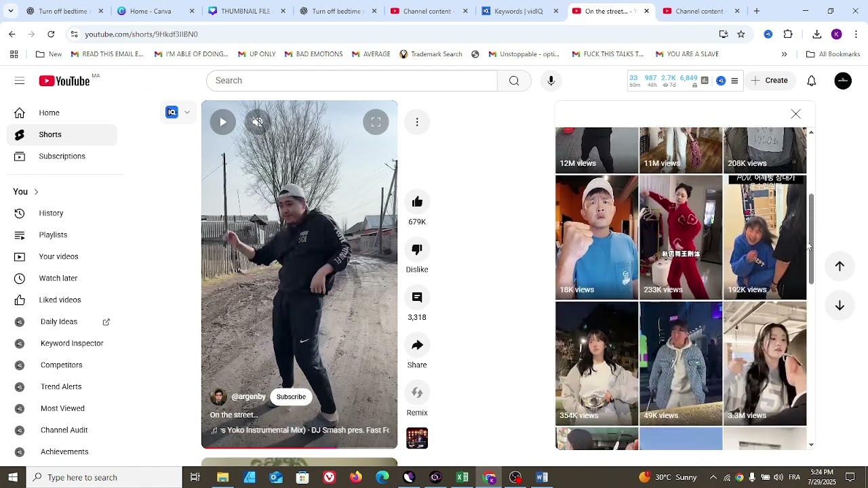The image size is (868, 488).
Task: Open the comments icon showing 3,318
Action: [x=417, y=298]
